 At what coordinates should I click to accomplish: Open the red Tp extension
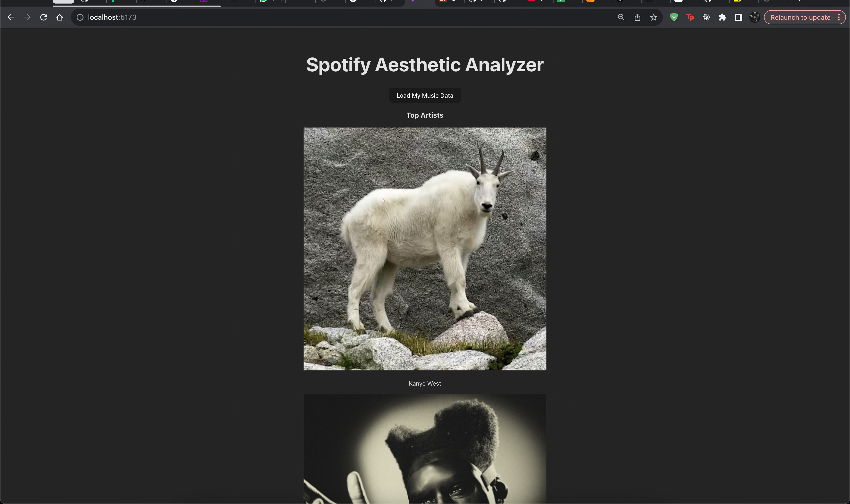pos(690,17)
